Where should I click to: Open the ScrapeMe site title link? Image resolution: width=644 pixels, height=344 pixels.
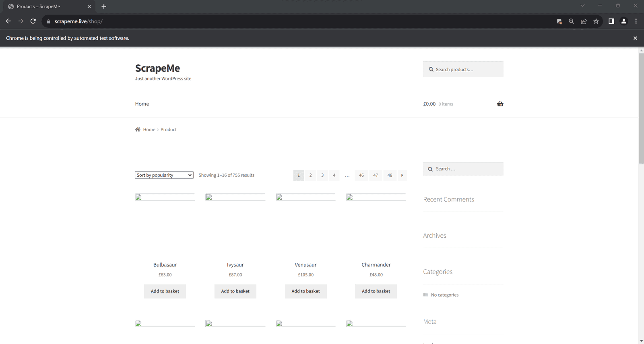click(x=157, y=68)
